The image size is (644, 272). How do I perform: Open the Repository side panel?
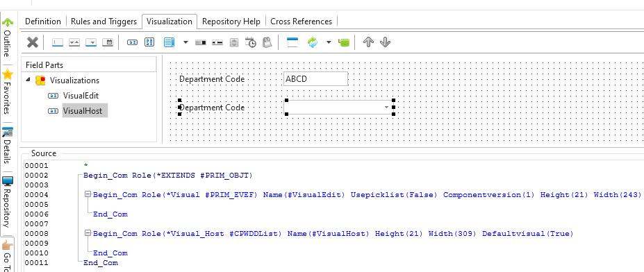[x=8, y=202]
